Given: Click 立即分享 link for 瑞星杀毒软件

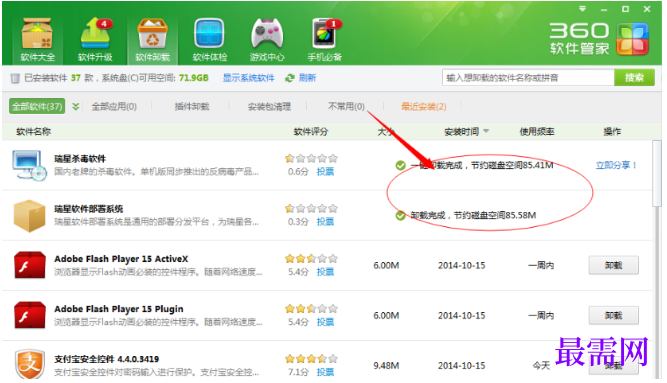Looking at the screenshot, I should click(x=616, y=165).
